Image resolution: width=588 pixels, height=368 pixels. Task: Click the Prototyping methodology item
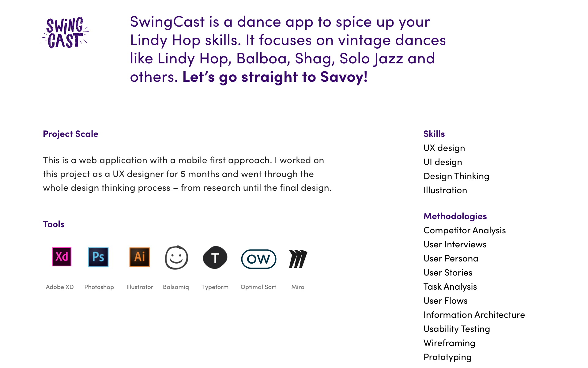pyautogui.click(x=447, y=357)
